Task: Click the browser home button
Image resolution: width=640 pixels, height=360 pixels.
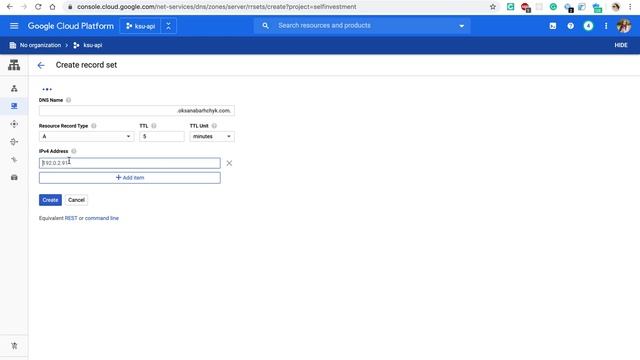Action: 52,7
